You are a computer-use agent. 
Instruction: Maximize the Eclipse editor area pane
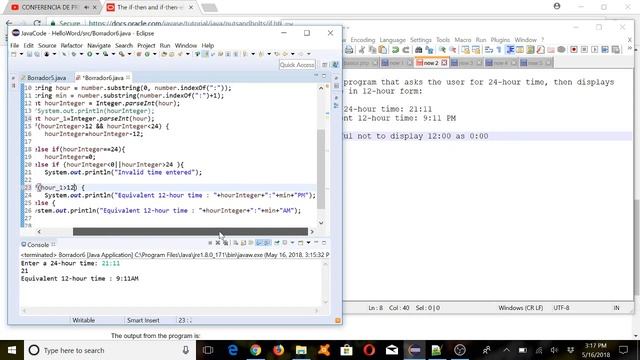(x=324, y=76)
